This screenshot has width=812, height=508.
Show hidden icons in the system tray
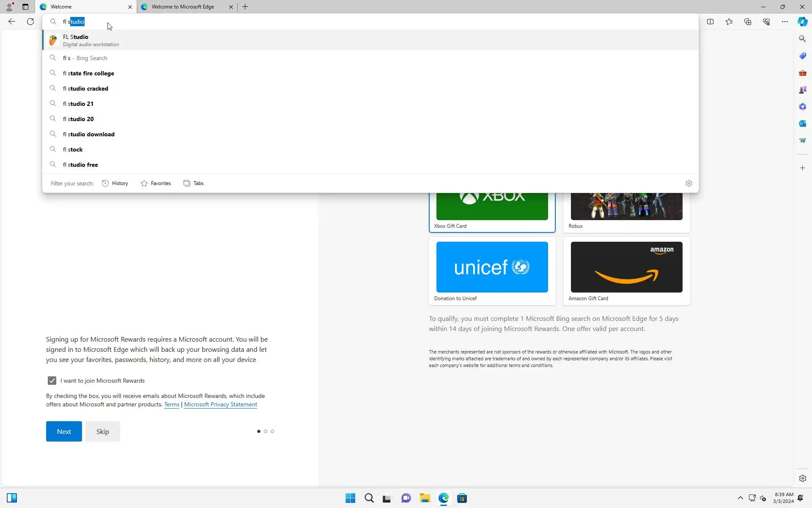point(740,498)
